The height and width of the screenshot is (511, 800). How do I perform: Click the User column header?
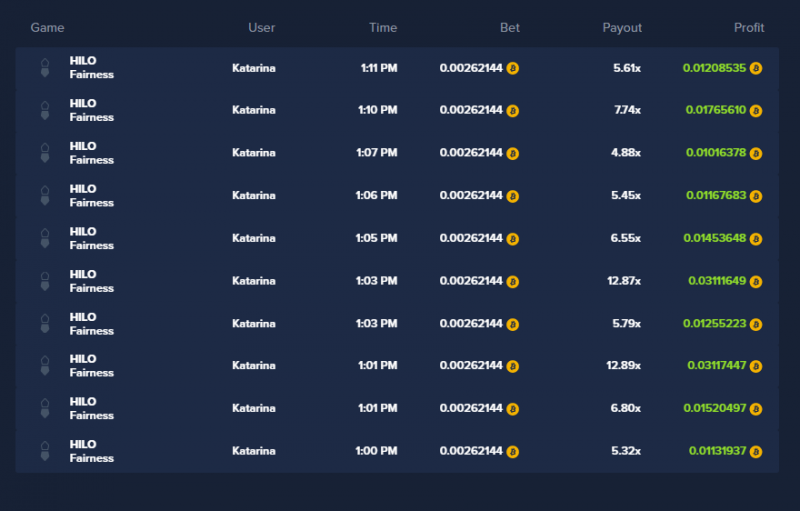262,28
